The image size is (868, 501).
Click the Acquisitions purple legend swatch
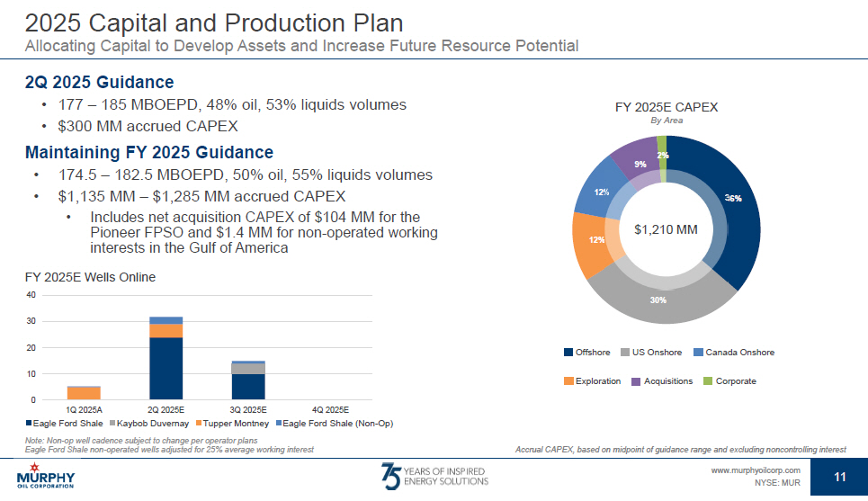[637, 381]
